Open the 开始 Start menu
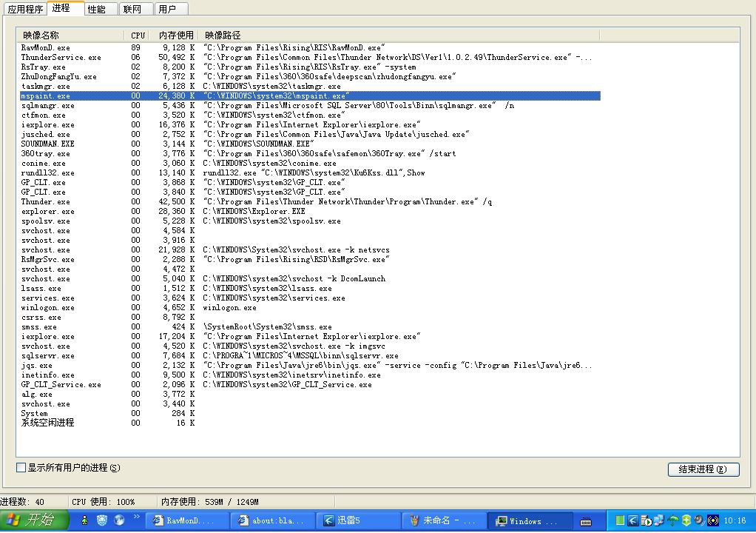This screenshot has height=533, width=756. 34,520
